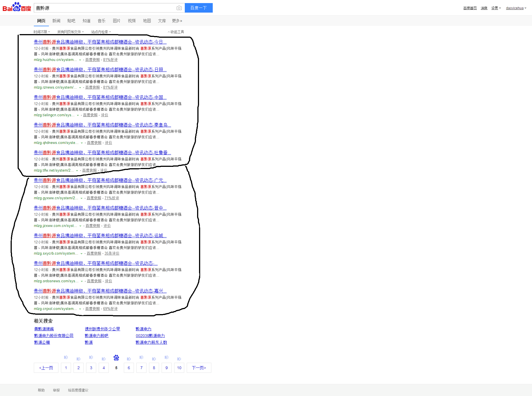Viewport: 532px width, 396px height.
Task: Go to results page 4
Action: point(104,368)
